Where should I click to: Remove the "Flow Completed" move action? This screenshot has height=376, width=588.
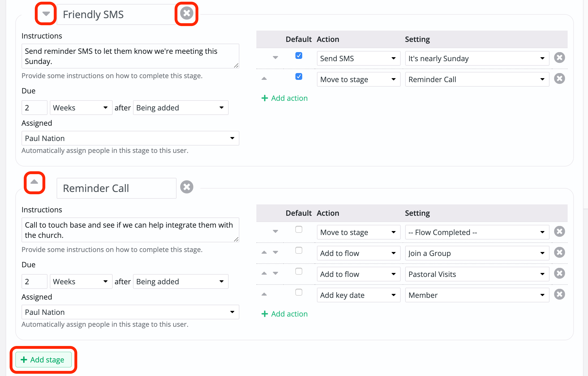[559, 231]
